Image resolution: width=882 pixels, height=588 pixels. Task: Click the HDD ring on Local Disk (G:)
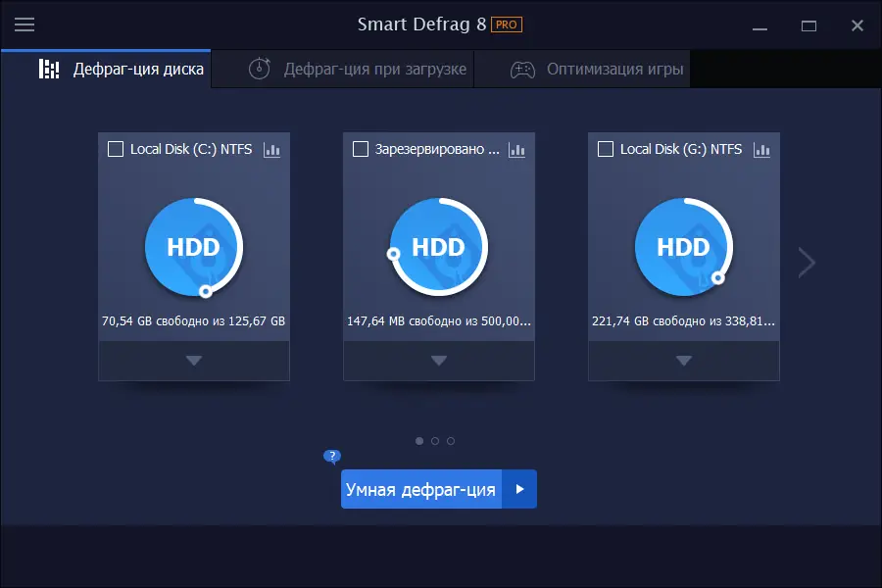683,247
